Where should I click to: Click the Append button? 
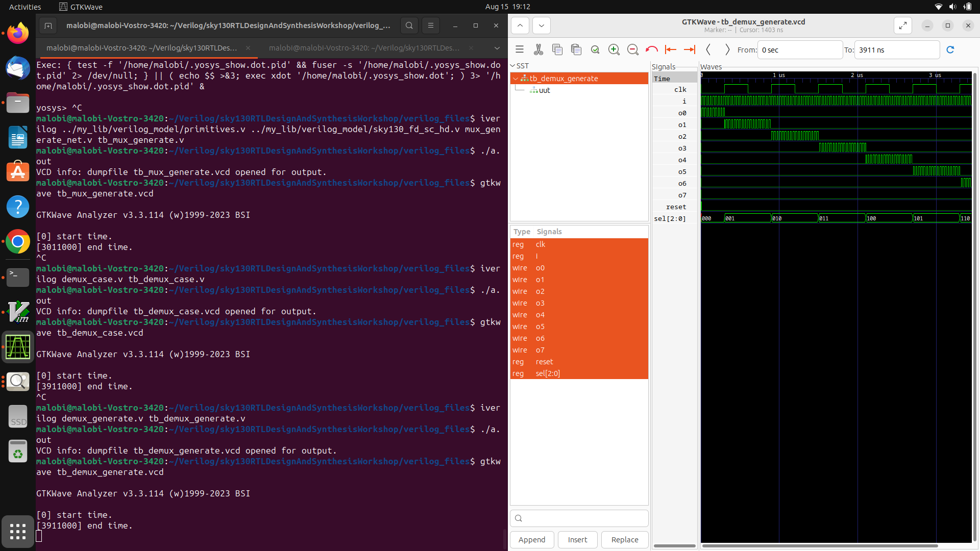click(x=532, y=539)
